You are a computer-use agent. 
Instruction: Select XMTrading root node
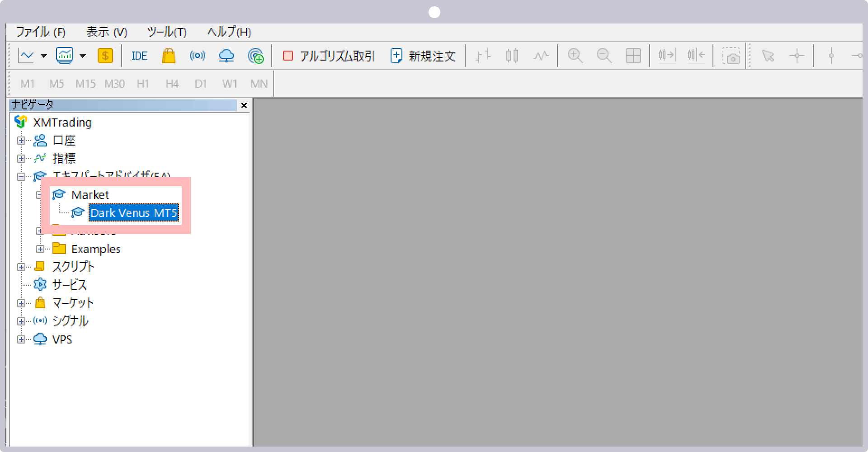pyautogui.click(x=62, y=122)
